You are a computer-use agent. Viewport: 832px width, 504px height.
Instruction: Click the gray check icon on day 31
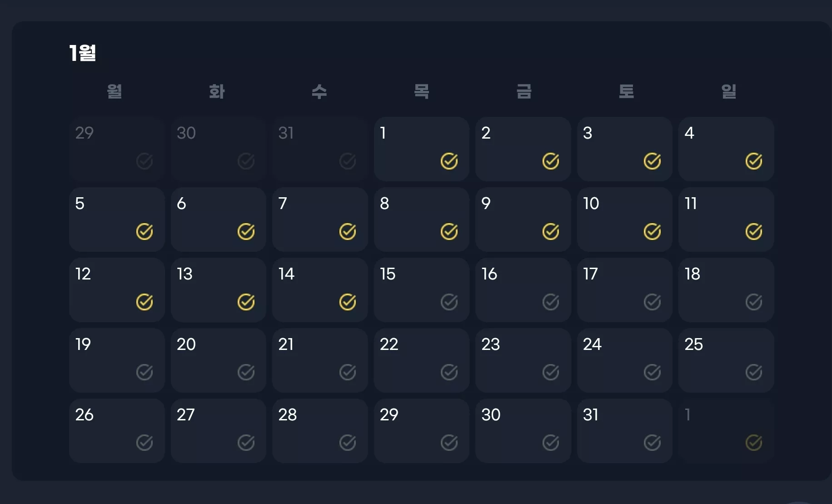pyautogui.click(x=652, y=442)
